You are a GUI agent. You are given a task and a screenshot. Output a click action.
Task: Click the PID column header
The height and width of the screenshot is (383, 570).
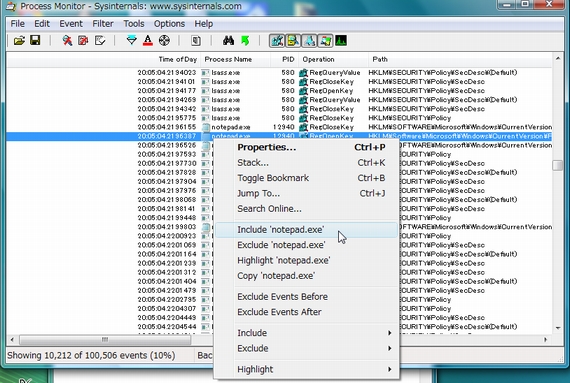pos(284,59)
